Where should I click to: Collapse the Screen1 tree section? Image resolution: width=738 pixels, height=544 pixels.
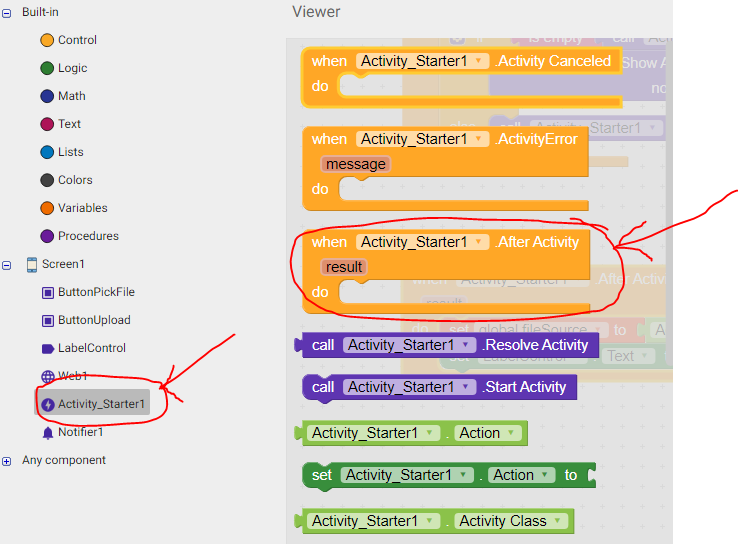[7, 265]
